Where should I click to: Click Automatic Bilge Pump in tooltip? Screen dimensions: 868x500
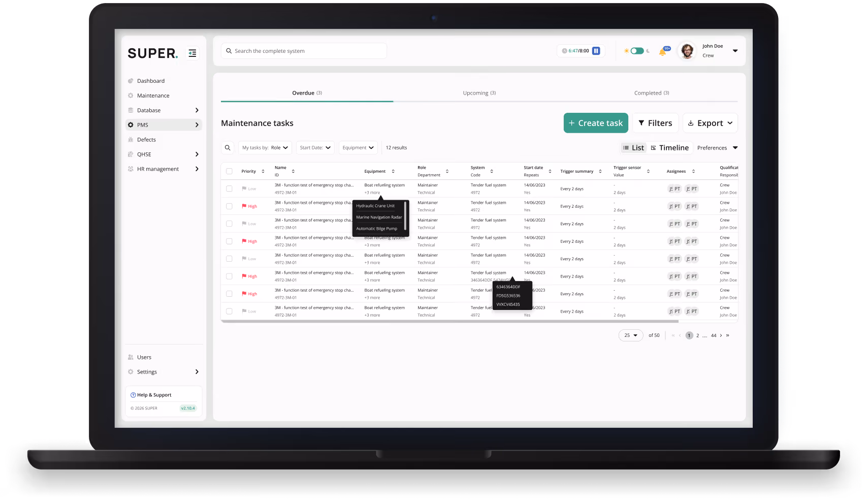376,229
